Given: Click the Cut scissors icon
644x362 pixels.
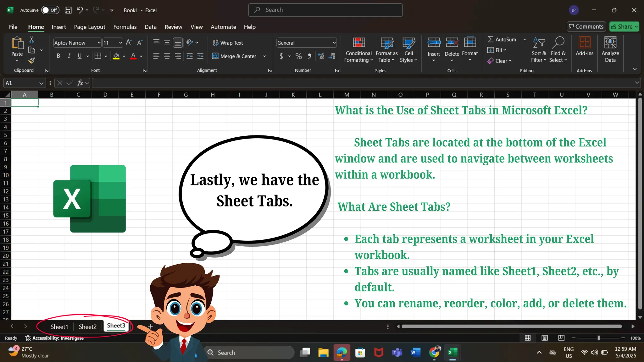Looking at the screenshot, I should [31, 40].
